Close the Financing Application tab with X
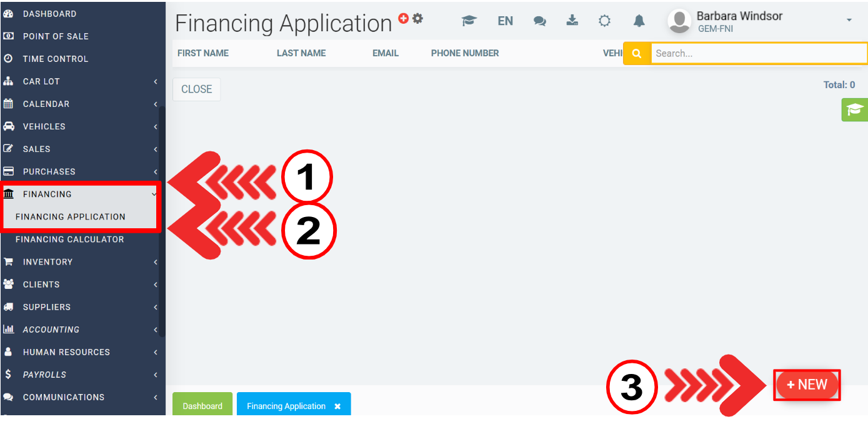The width and height of the screenshot is (868, 424). [x=337, y=406]
